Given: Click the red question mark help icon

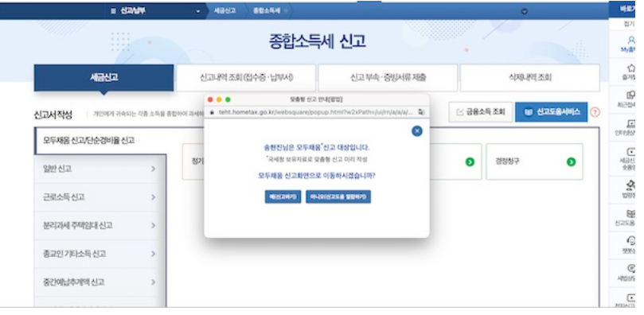Looking at the screenshot, I should 595,112.
